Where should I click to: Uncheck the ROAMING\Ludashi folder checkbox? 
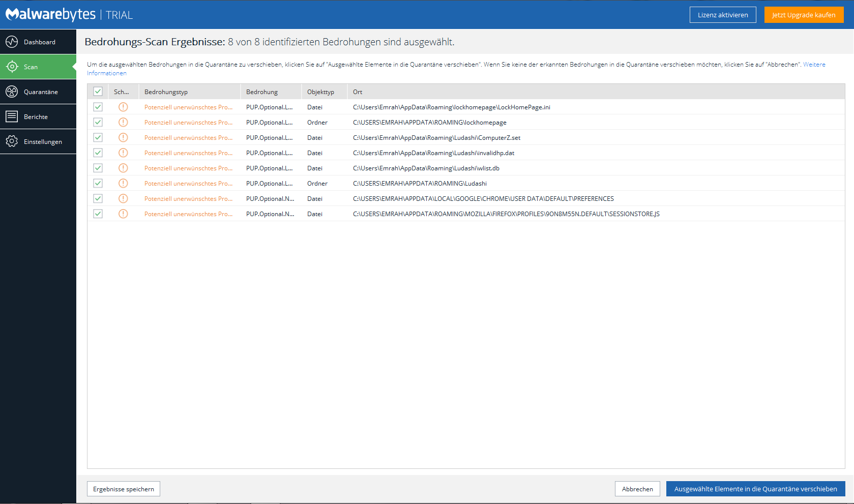tap(98, 183)
